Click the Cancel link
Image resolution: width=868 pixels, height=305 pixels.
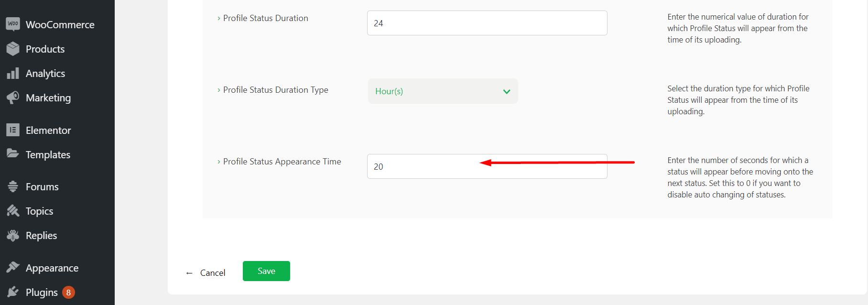click(212, 273)
